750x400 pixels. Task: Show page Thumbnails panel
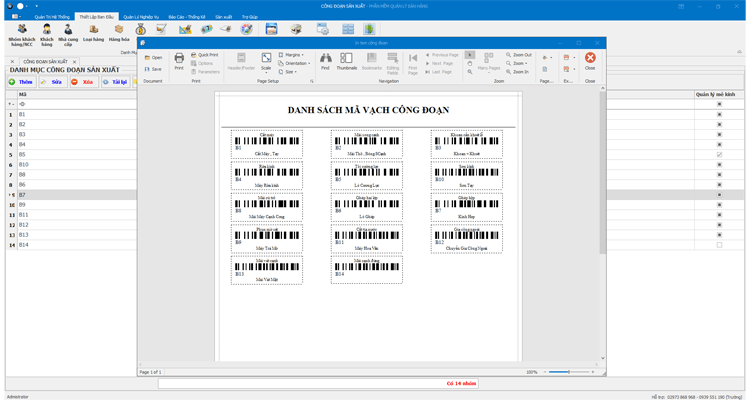click(x=346, y=61)
